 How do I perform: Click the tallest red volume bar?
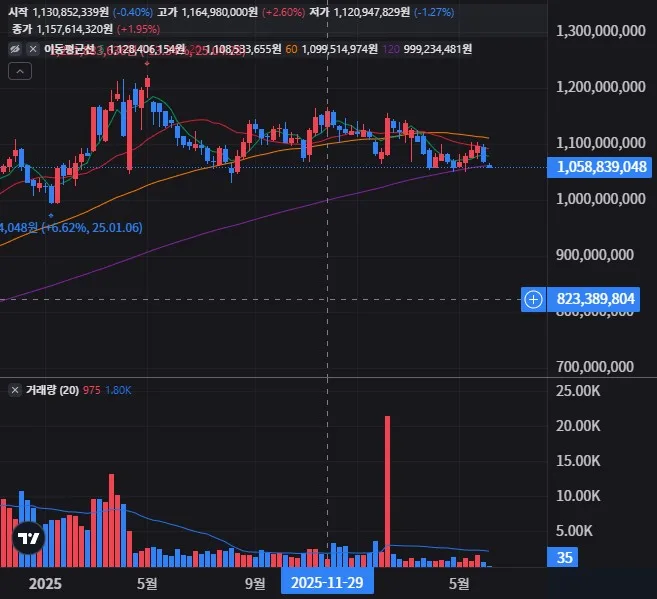coord(387,491)
